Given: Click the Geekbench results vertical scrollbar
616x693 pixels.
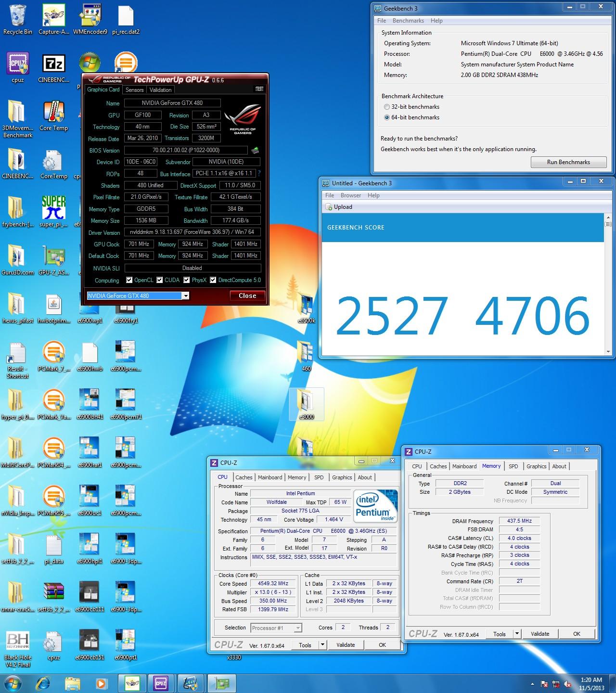Looking at the screenshot, I should 608,283.
